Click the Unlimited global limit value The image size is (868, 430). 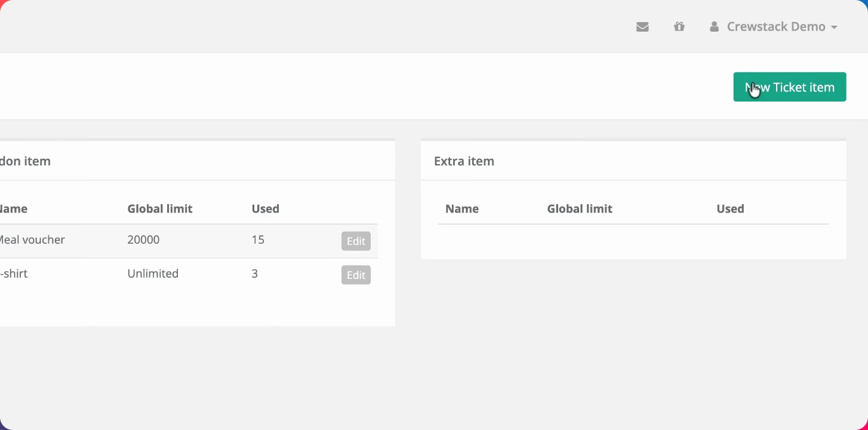(153, 274)
